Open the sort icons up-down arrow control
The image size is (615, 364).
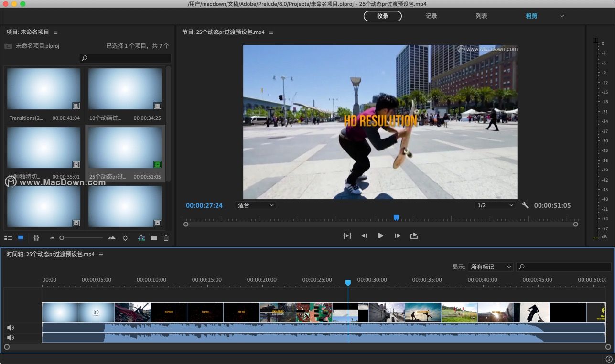point(125,238)
